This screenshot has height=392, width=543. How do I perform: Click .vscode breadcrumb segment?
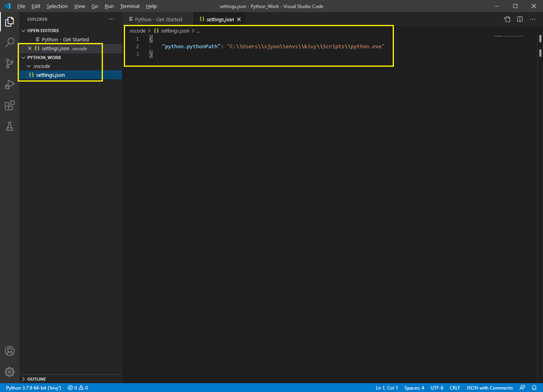point(137,31)
